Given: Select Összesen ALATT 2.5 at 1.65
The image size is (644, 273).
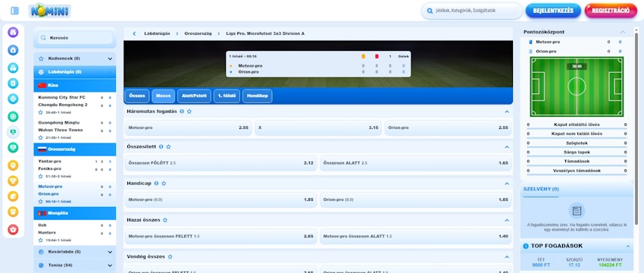Looking at the screenshot, I should click(416, 163).
